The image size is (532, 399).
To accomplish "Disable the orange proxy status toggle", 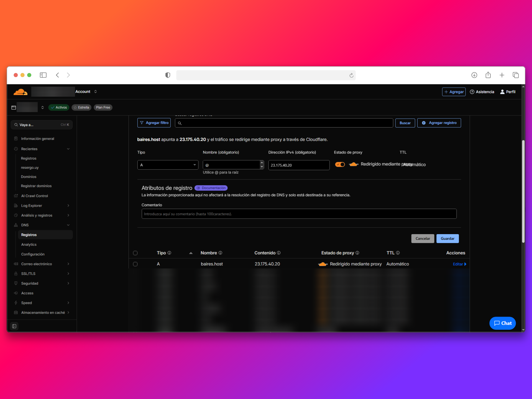I will (340, 165).
